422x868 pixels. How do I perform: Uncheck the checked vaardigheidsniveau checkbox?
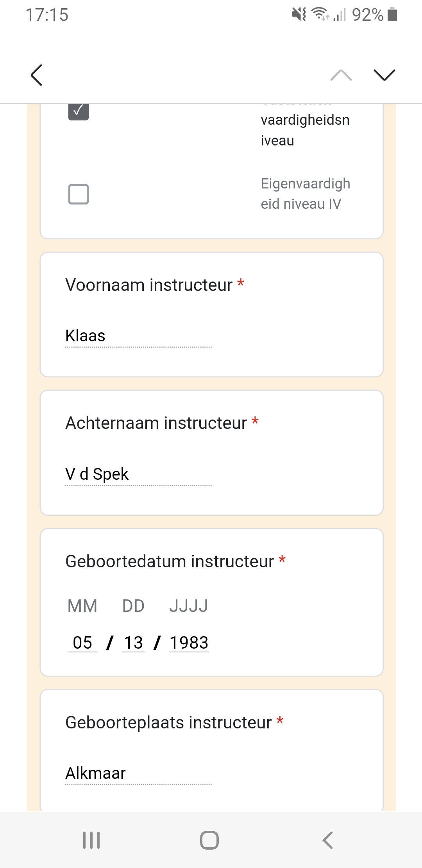pos(79,111)
